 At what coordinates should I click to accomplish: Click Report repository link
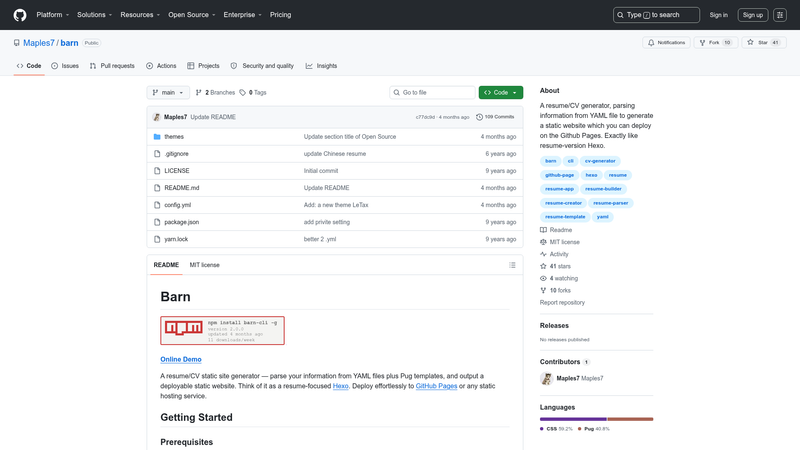pyautogui.click(x=562, y=303)
